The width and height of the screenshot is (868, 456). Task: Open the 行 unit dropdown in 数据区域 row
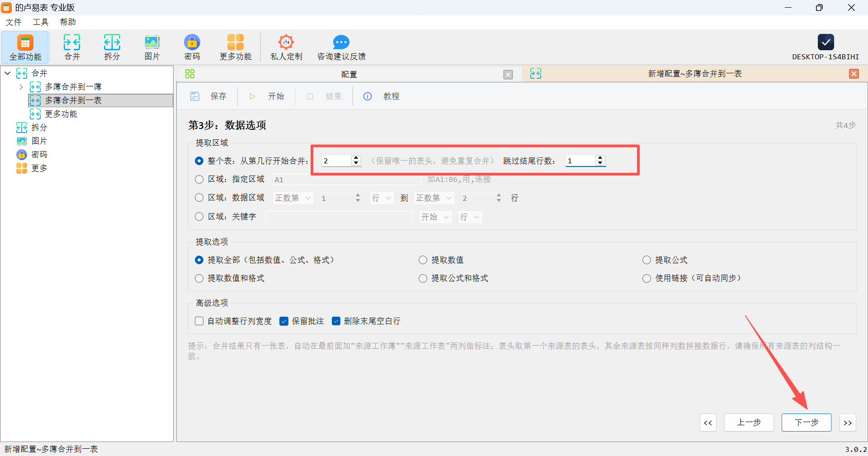382,198
